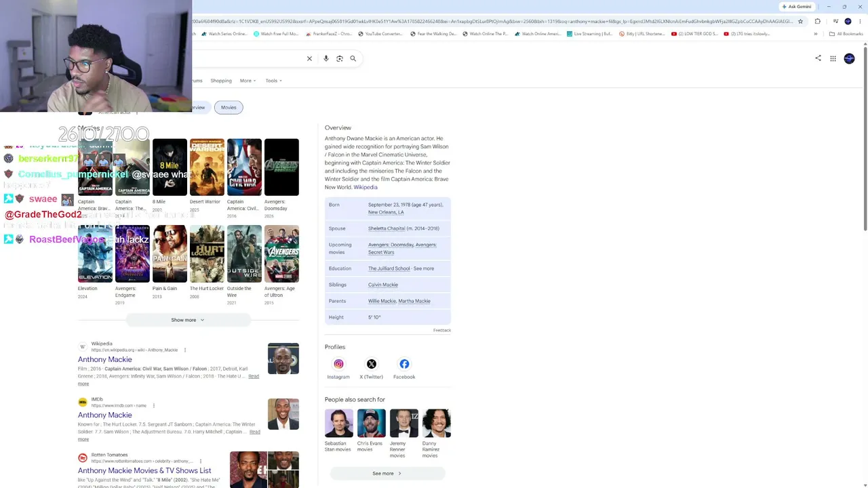Image resolution: width=868 pixels, height=488 pixels.
Task: Open the Chrome menu (three dots)
Action: (x=860, y=21)
